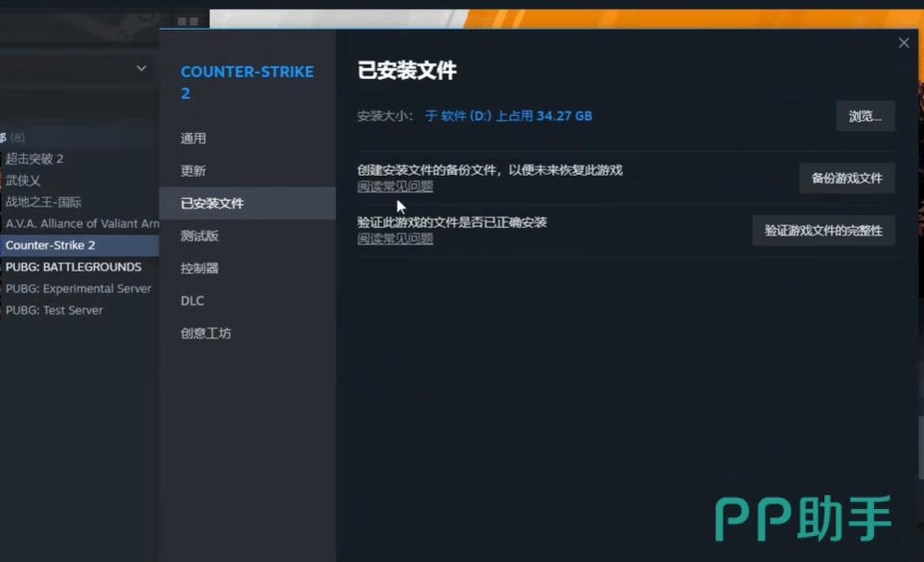Click the install location text 于 软件 (D:)
The image size is (924, 562).
458,116
